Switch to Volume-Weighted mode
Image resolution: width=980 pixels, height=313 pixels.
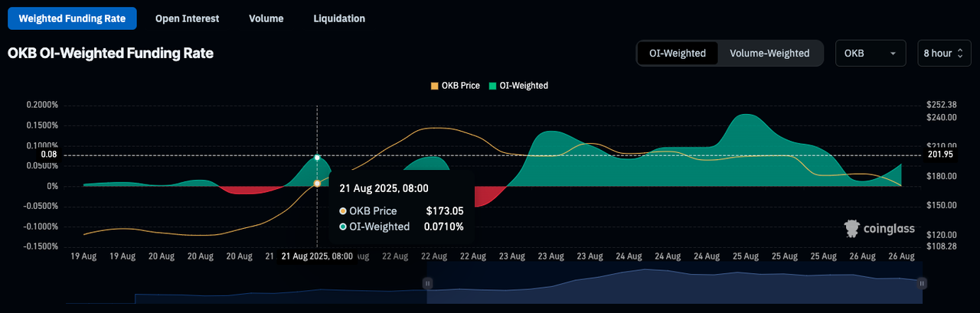pos(769,54)
